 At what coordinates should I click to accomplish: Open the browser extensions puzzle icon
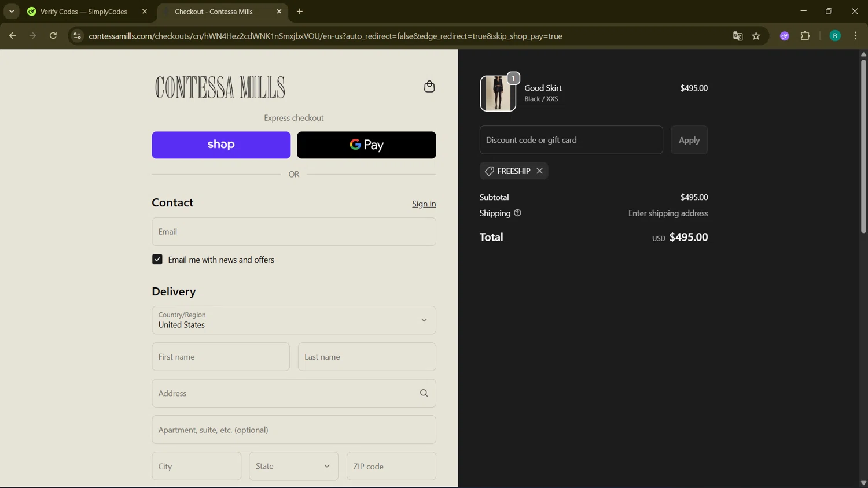pos(806,36)
